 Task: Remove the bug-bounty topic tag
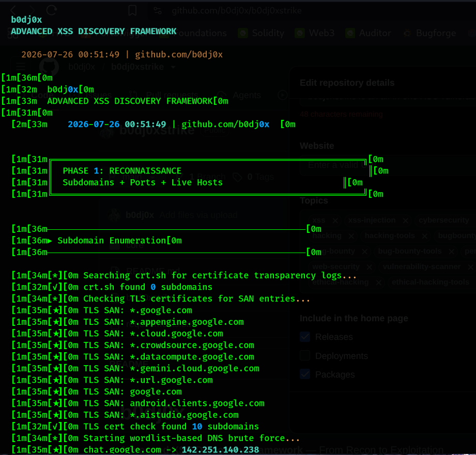[x=365, y=252]
